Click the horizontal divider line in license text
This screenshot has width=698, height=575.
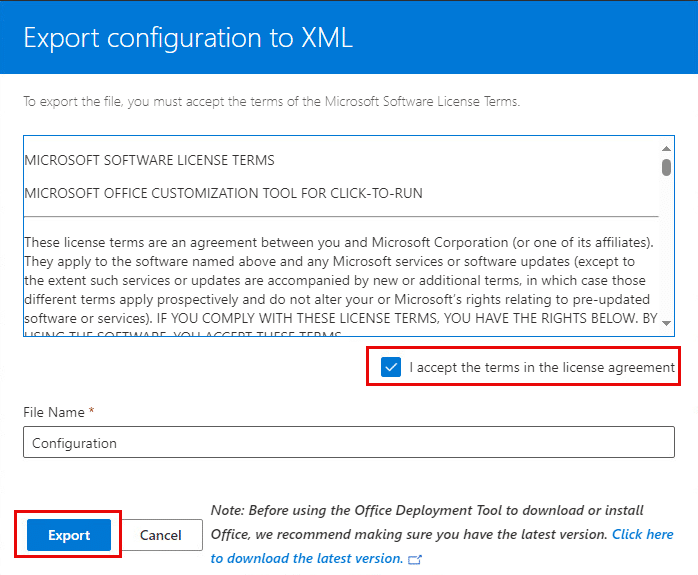pyautogui.click(x=340, y=216)
